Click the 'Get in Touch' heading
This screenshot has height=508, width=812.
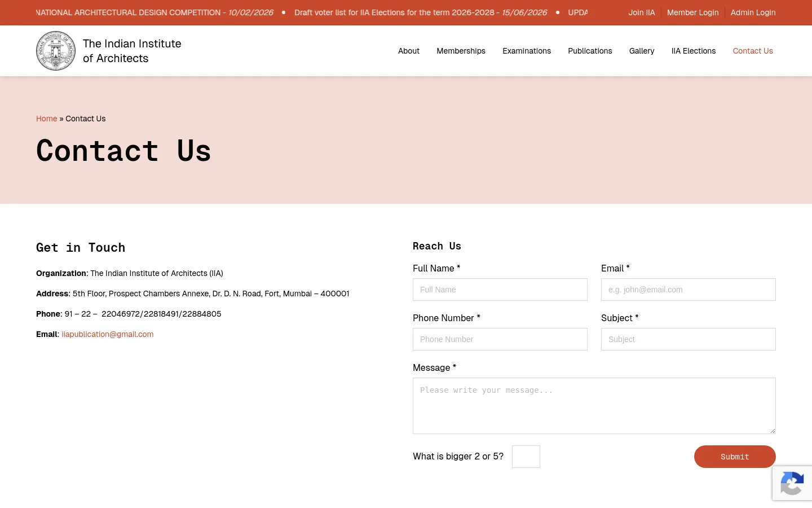pos(81,247)
